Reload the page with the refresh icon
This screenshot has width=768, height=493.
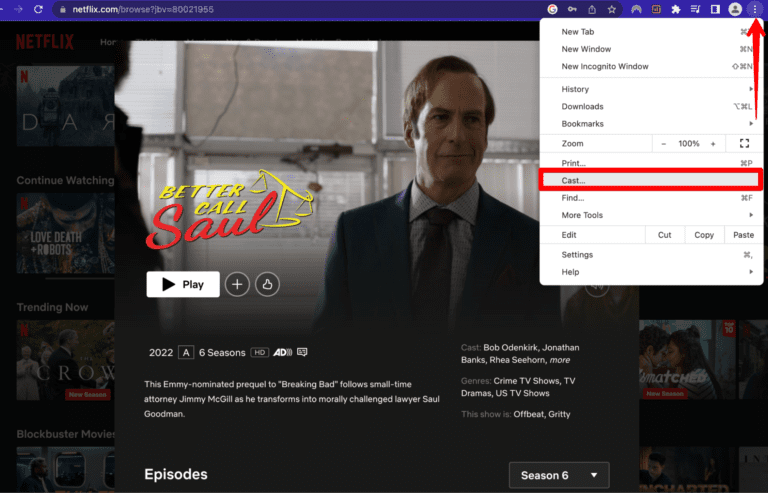click(38, 9)
